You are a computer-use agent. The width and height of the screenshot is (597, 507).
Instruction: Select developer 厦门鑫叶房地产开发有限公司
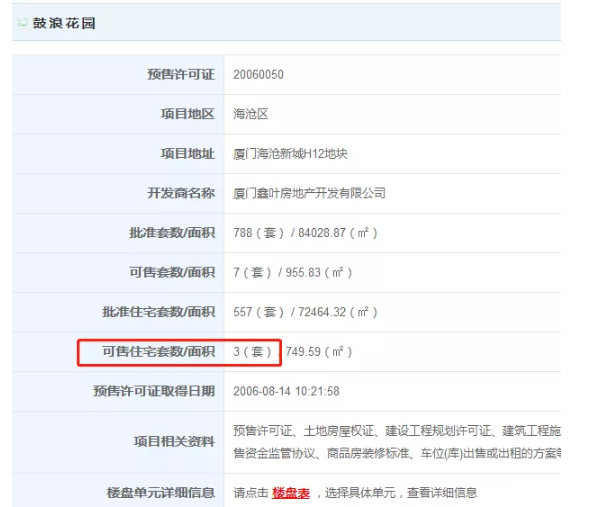(309, 193)
